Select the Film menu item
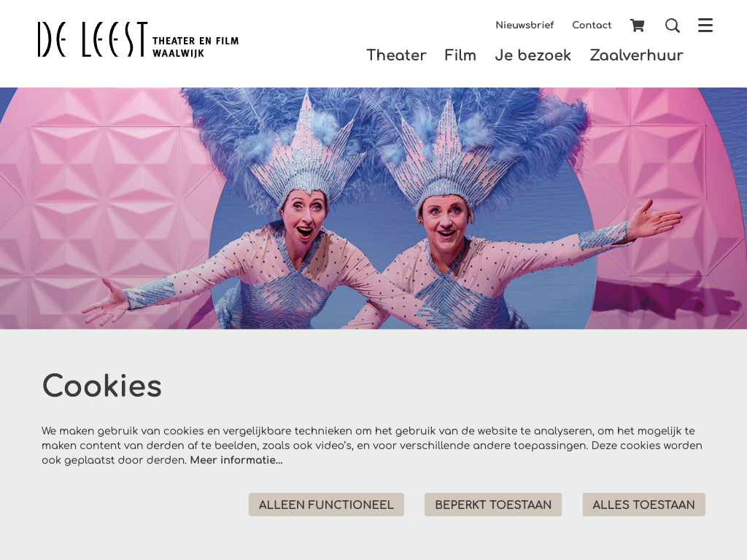This screenshot has height=560, width=747. coord(460,55)
